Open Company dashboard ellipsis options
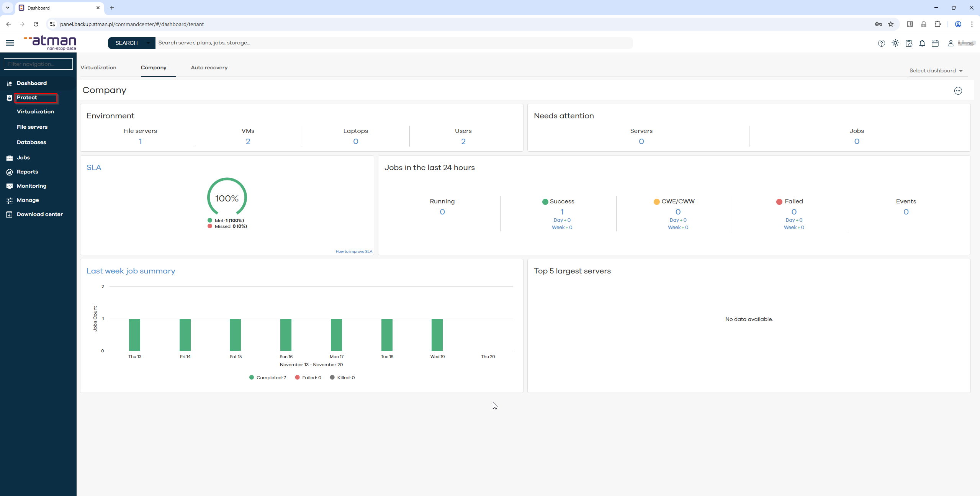 pos(958,91)
